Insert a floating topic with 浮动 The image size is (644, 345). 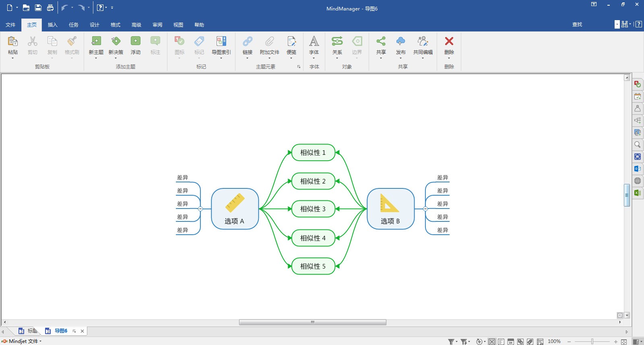click(x=135, y=45)
